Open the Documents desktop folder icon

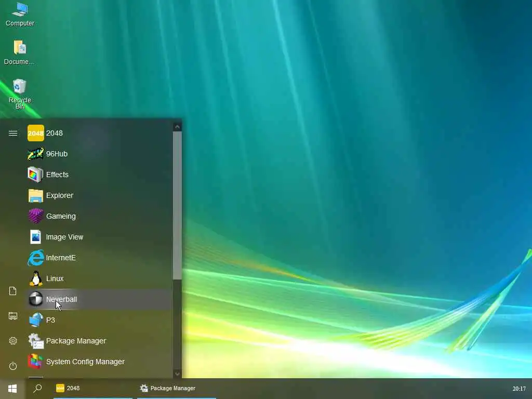coord(20,48)
